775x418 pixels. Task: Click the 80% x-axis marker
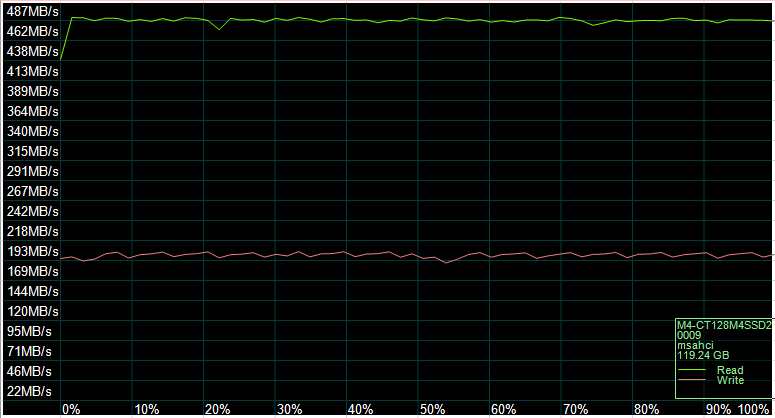click(646, 409)
